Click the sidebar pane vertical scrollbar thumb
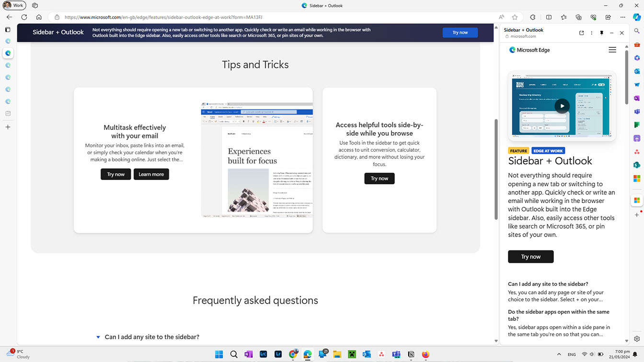Screen dimensions: 644x362 tap(626, 77)
